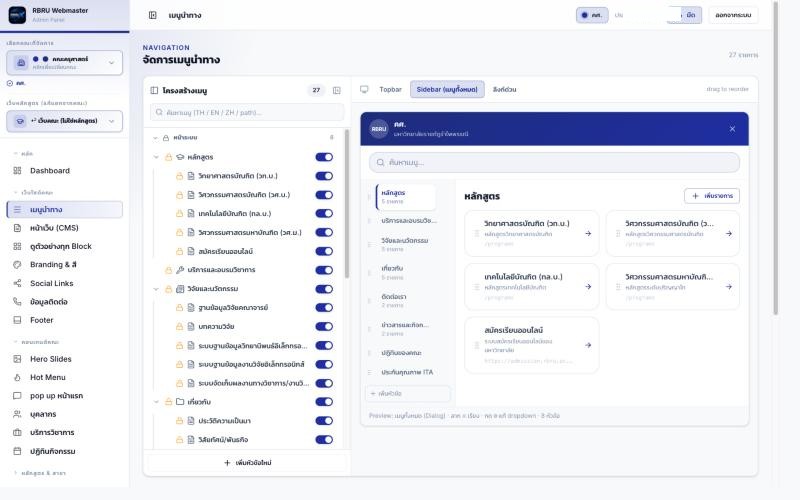The height and width of the screenshot is (500, 800).
Task: Click the sidebar collapse icon in header
Action: [153, 15]
